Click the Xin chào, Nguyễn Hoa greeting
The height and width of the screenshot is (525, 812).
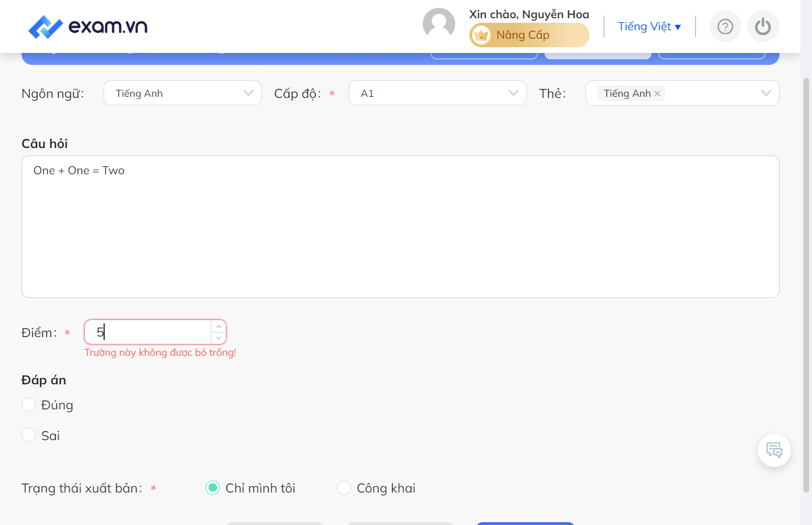tap(529, 14)
